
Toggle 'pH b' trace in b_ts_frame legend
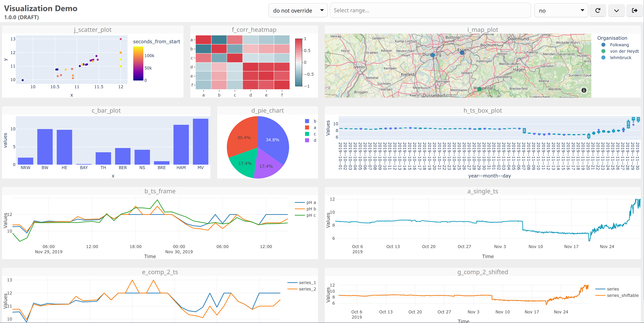point(305,209)
